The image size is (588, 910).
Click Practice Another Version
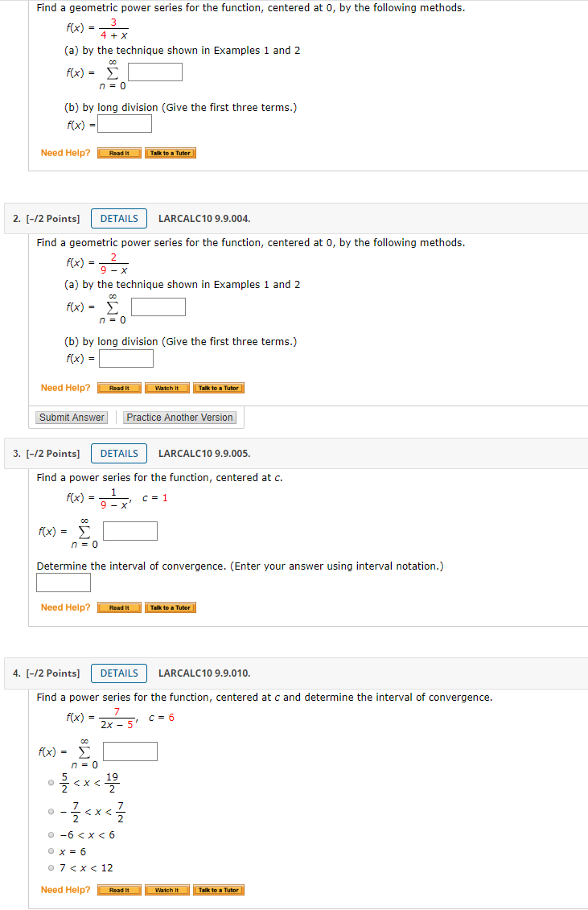tap(179, 417)
